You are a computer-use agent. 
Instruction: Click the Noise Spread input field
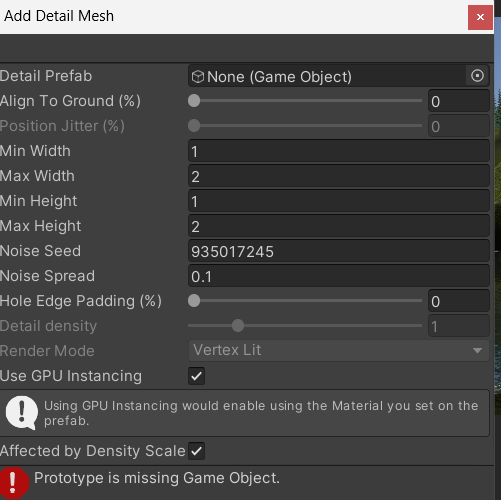coord(339,276)
